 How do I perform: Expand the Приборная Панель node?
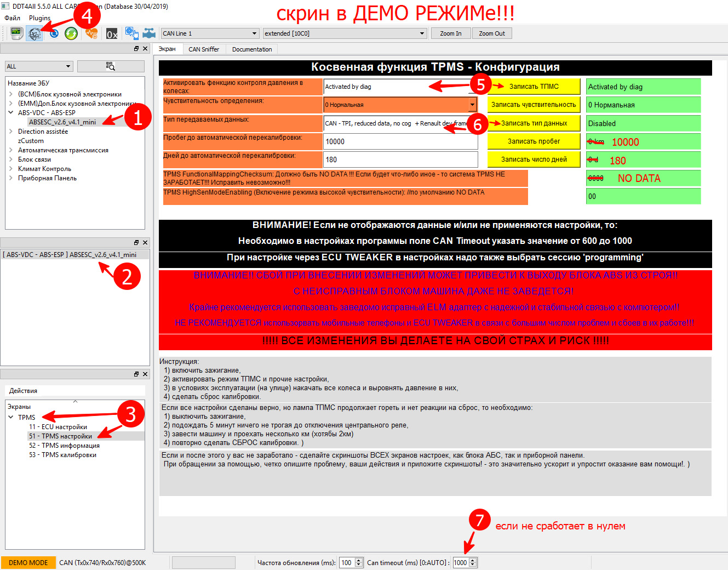click(x=10, y=178)
